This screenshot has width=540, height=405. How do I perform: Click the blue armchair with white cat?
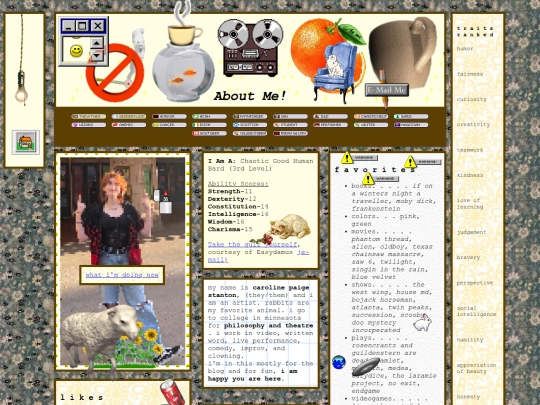(335, 72)
